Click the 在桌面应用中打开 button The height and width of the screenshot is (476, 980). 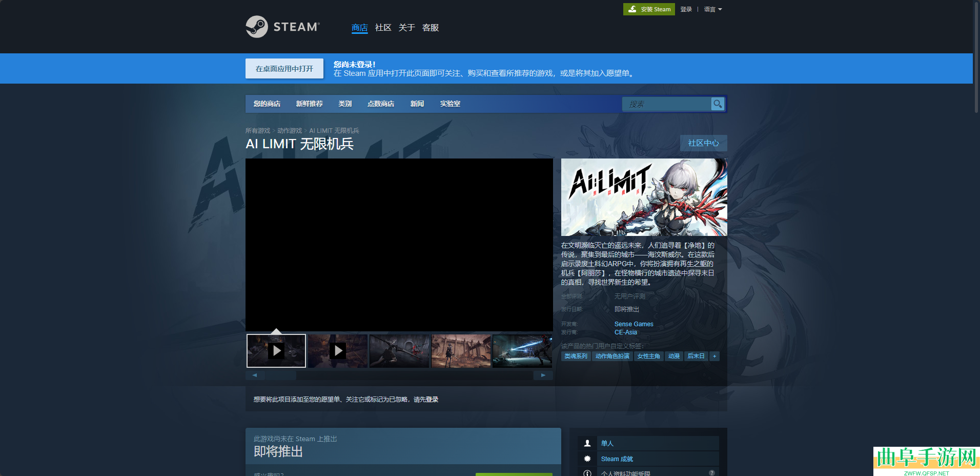(284, 68)
